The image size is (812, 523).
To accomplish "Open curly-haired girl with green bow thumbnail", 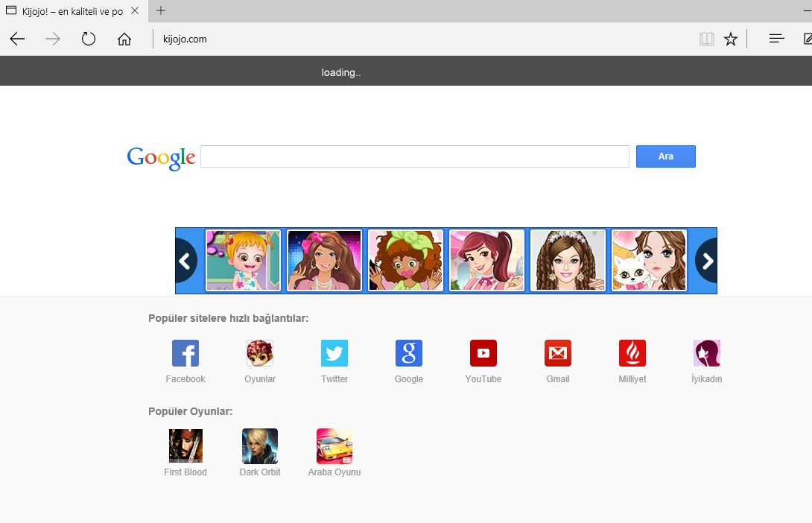I will tap(405, 261).
